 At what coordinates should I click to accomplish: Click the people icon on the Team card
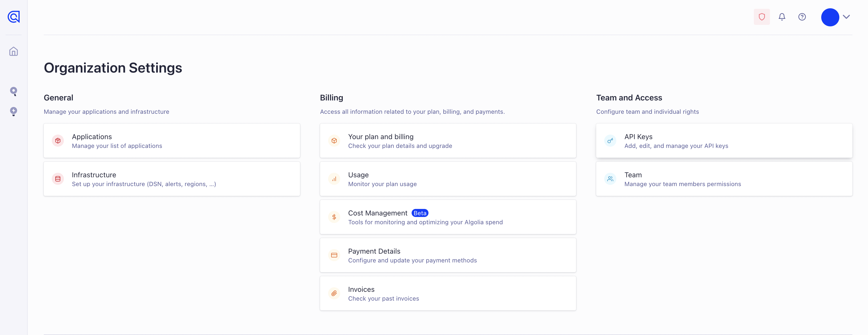coord(611,179)
